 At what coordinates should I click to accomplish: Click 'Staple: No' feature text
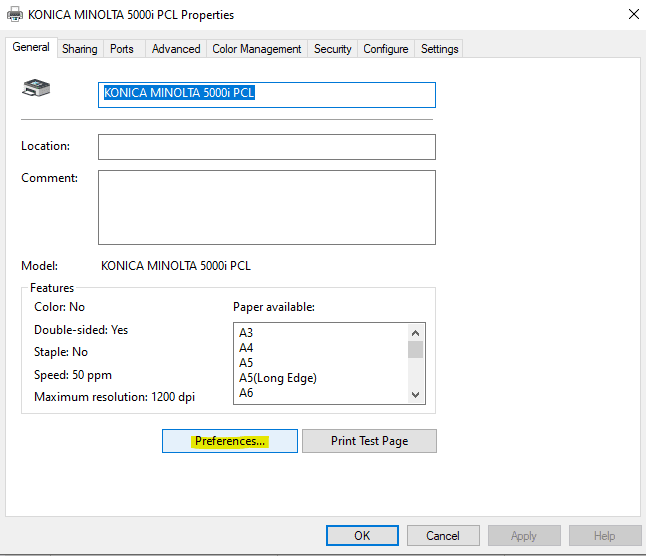pyautogui.click(x=61, y=352)
